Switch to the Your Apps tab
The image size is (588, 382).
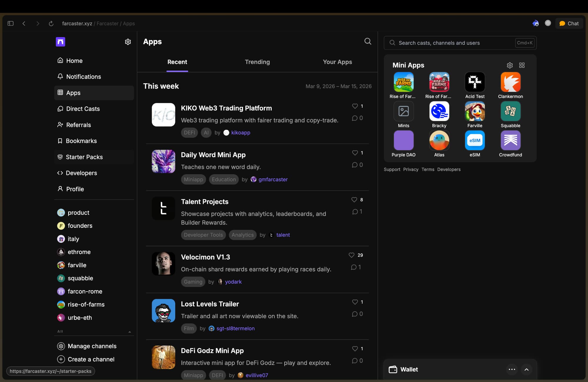click(337, 62)
